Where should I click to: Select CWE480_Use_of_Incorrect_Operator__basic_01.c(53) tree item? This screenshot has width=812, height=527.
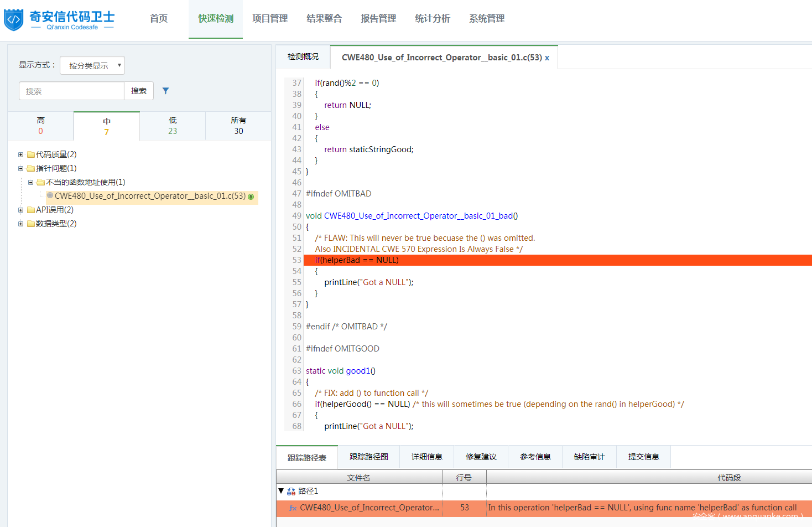[150, 196]
